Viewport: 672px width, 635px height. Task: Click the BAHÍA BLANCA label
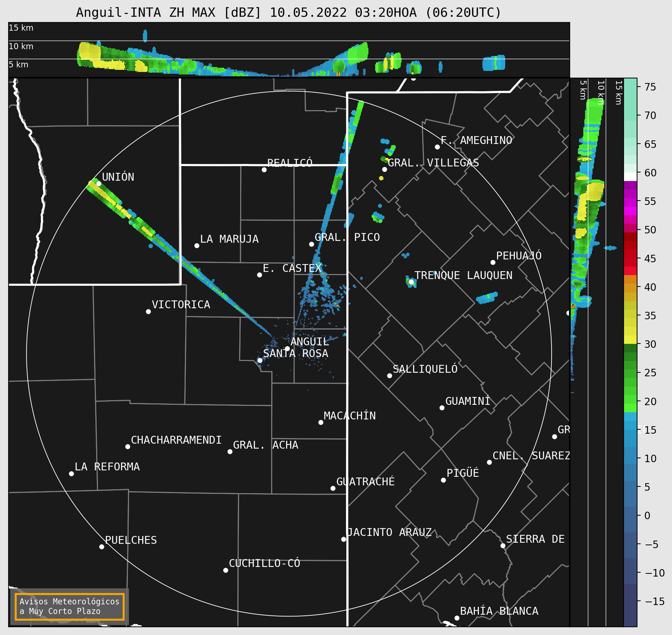(499, 611)
